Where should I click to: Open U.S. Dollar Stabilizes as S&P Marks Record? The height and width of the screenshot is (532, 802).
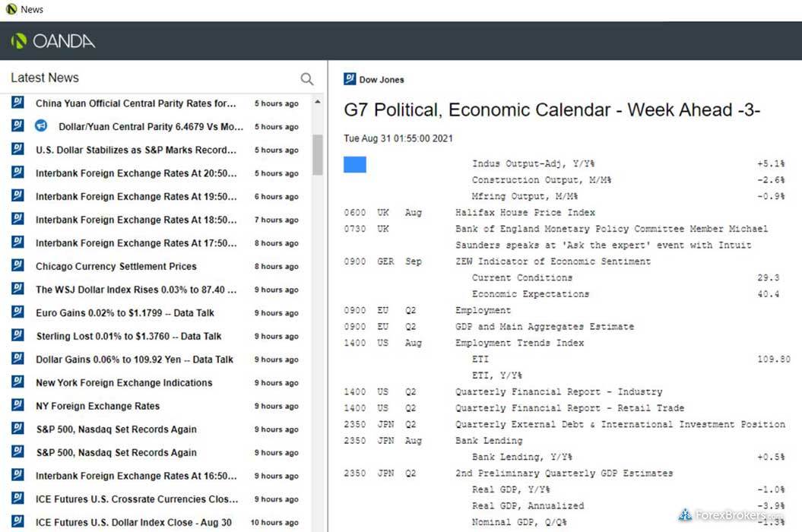tap(136, 150)
